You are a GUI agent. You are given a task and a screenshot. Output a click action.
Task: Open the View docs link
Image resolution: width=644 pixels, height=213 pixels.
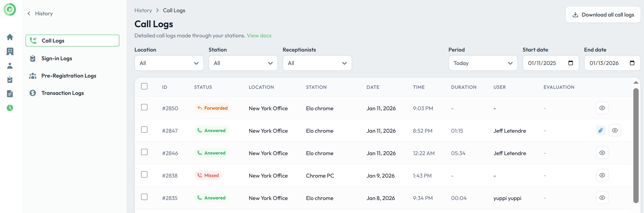pos(259,36)
